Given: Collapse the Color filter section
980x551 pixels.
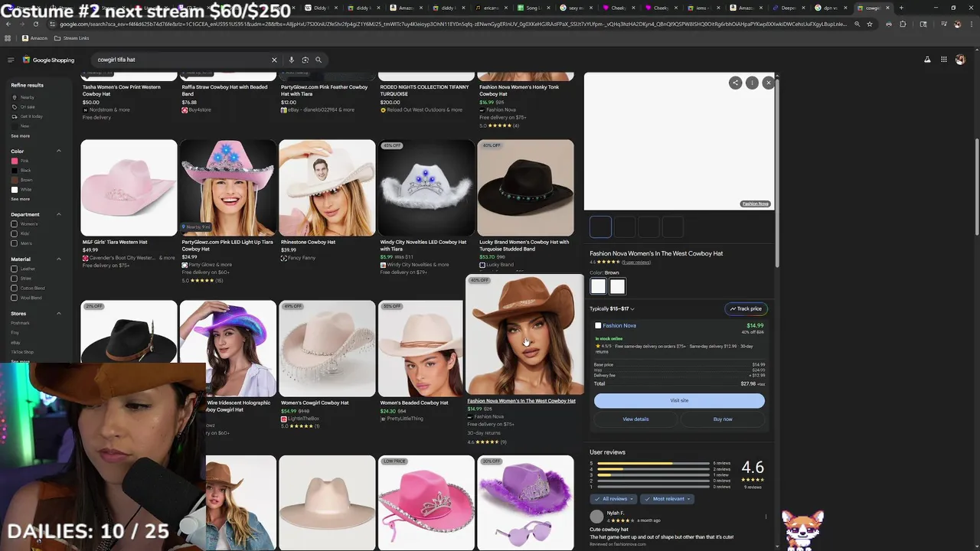Looking at the screenshot, I should tap(59, 151).
